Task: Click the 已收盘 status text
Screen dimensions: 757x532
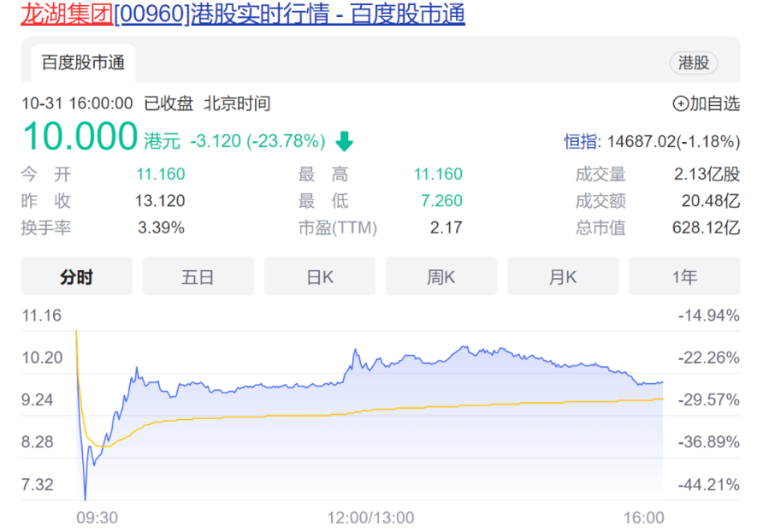Action: pyautogui.click(x=169, y=103)
